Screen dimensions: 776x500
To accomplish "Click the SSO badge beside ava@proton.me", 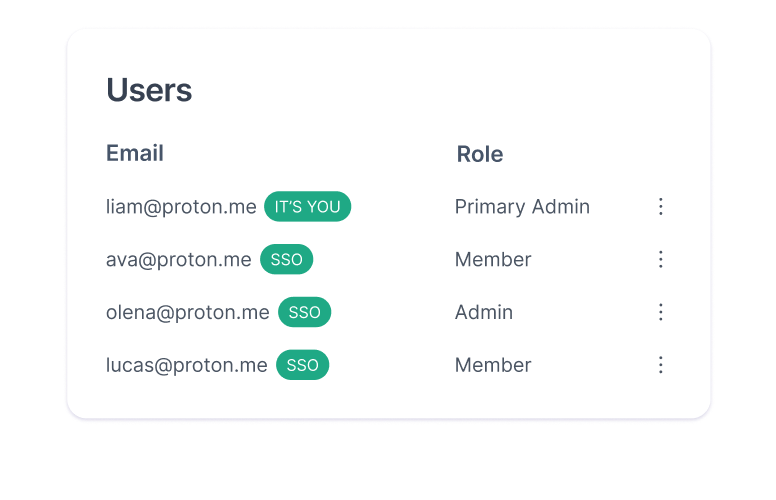I will 286,260.
